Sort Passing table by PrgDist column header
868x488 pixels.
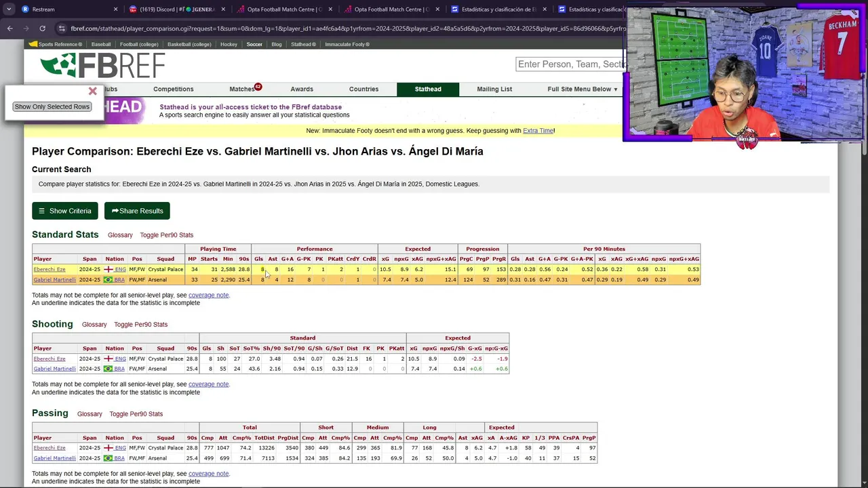[288, 438]
